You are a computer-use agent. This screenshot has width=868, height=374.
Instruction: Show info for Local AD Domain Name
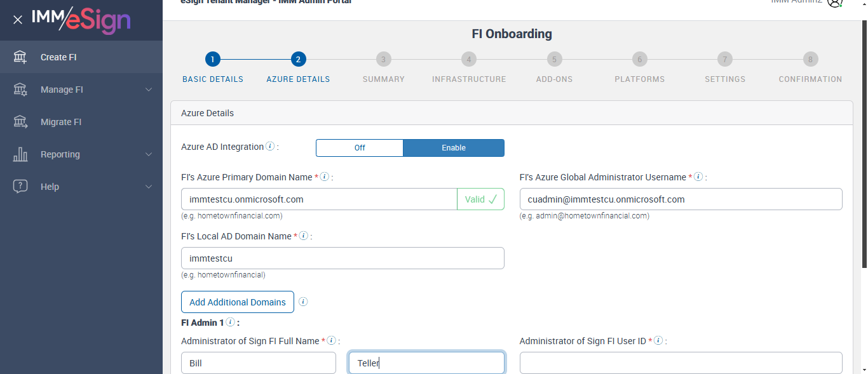[x=304, y=236]
